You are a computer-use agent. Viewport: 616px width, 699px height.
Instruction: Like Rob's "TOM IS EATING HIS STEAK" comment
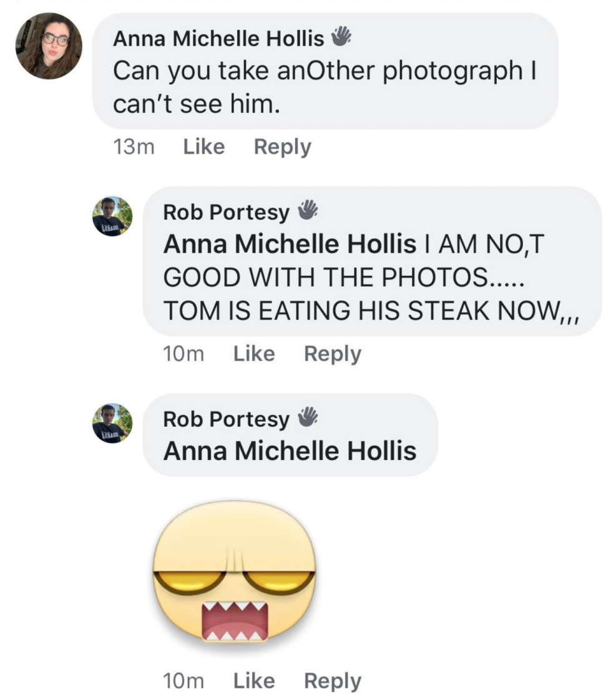(254, 354)
